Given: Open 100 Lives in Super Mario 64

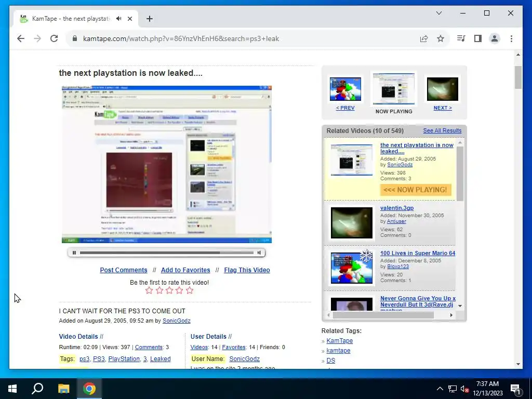Looking at the screenshot, I should click(418, 253).
